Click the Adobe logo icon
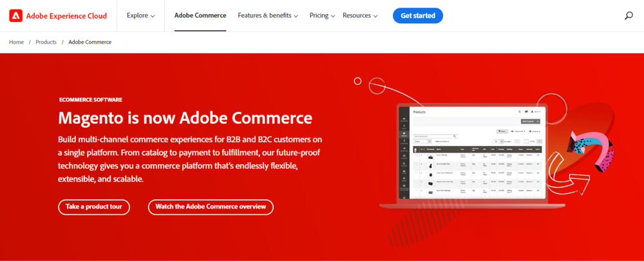This screenshot has width=644, height=262. [15, 15]
